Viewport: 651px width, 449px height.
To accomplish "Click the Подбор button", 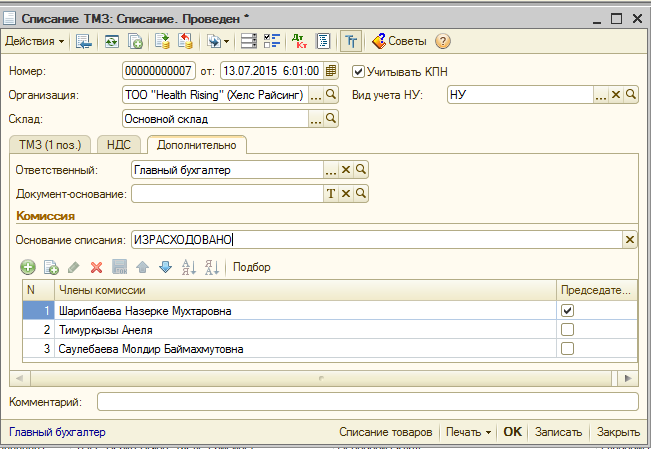I will click(252, 267).
